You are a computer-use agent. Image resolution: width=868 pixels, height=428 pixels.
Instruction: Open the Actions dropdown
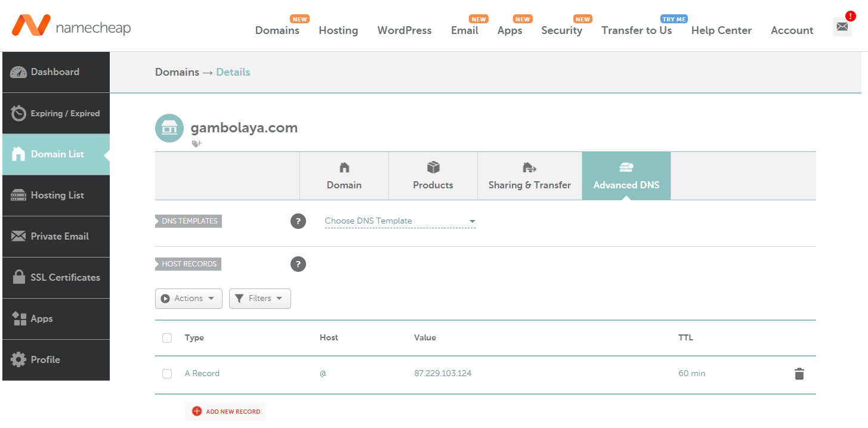[189, 299]
